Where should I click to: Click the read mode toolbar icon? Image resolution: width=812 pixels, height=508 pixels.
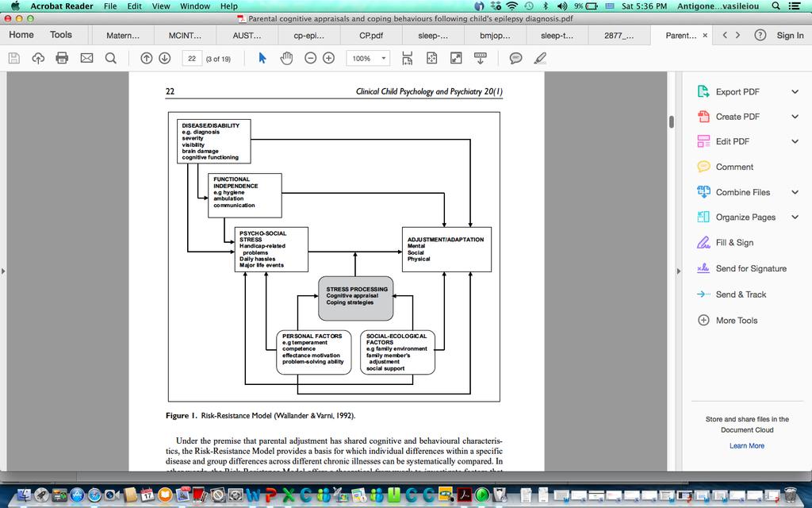pyautogui.click(x=480, y=58)
